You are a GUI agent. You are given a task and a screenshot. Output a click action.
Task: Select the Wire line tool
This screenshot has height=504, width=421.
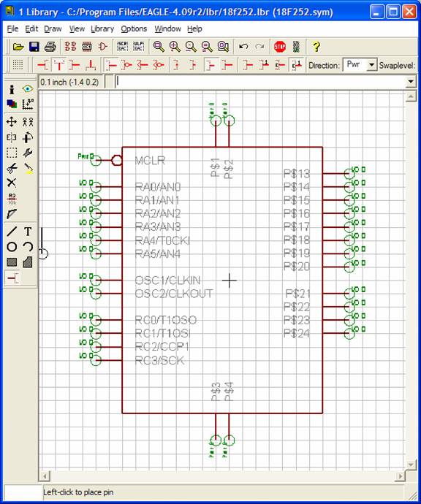[x=12, y=231]
